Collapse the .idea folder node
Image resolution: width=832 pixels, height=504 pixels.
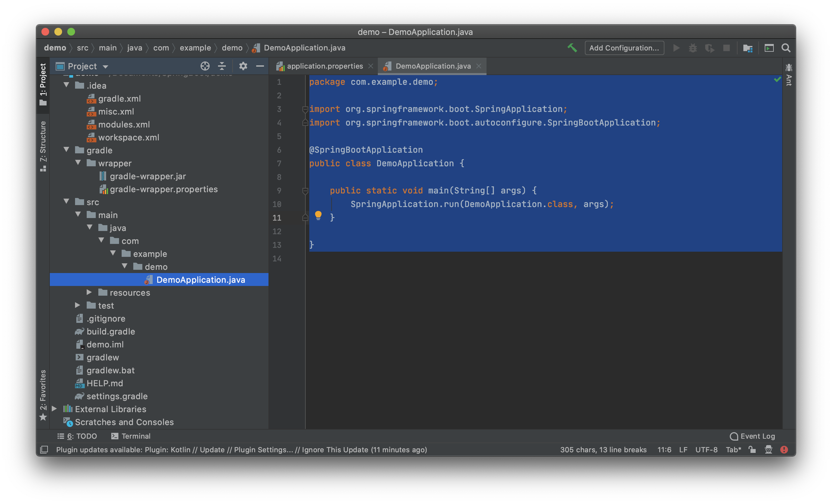pyautogui.click(x=67, y=85)
